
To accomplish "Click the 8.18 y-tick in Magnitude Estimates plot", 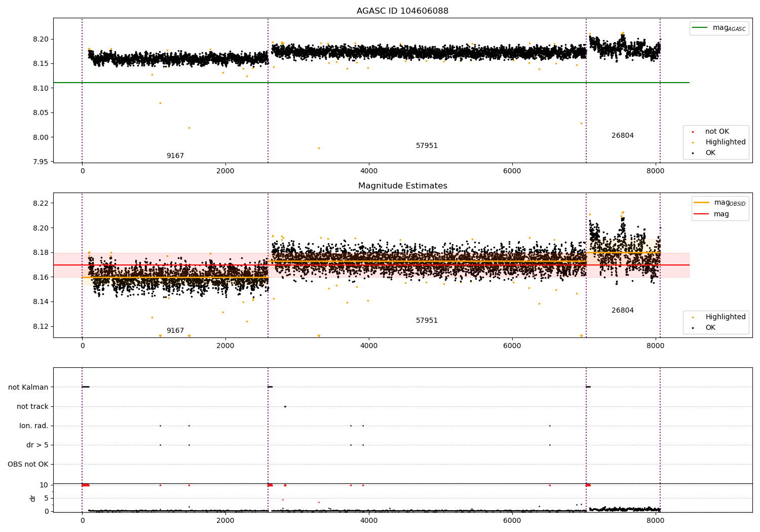I will 41,252.
